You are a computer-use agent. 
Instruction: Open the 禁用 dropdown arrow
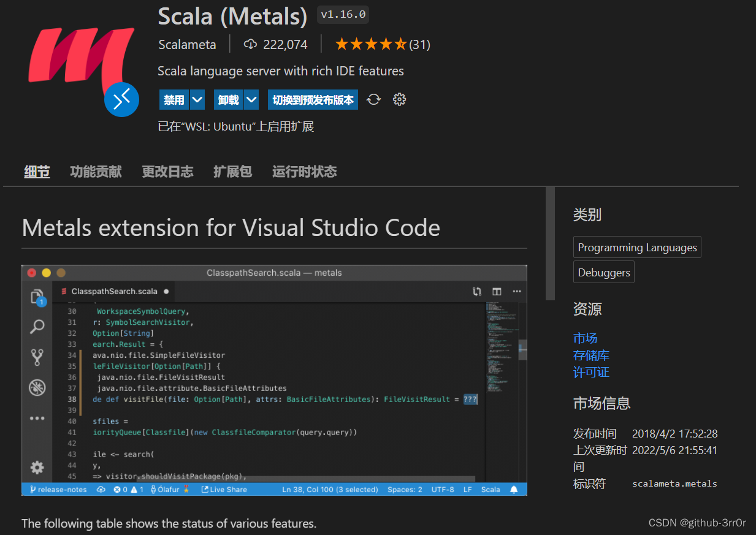197,99
